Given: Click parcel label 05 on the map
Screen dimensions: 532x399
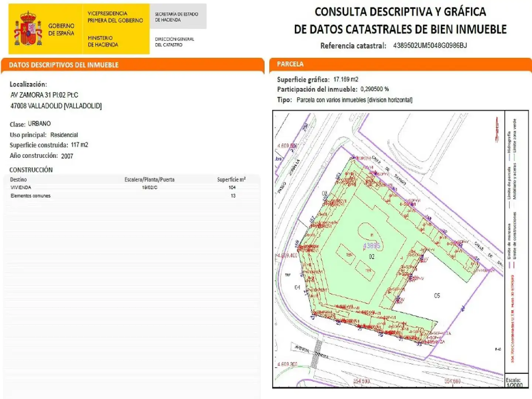Looking at the screenshot, I should tap(437, 296).
